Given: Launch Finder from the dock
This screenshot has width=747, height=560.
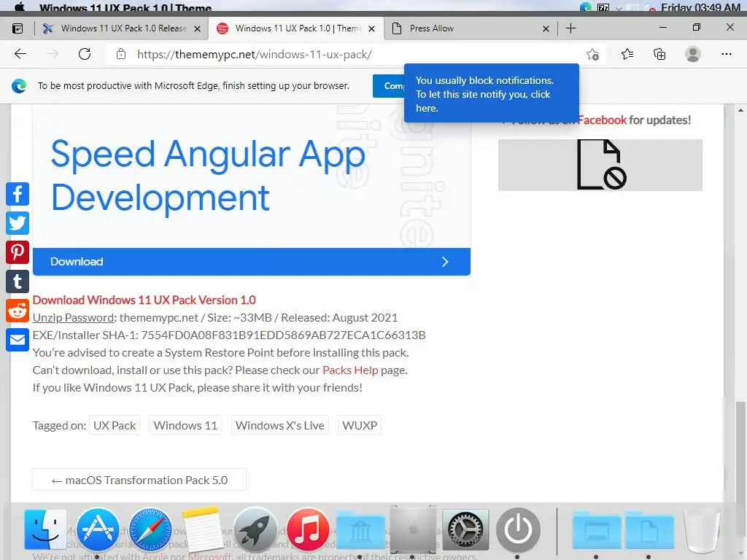Looking at the screenshot, I should [45, 529].
